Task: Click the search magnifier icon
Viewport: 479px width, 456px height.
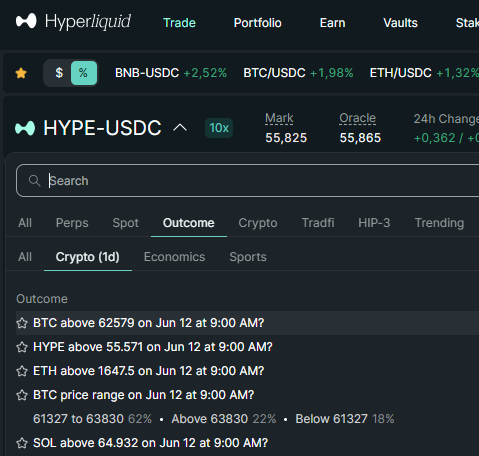Action: [x=34, y=181]
